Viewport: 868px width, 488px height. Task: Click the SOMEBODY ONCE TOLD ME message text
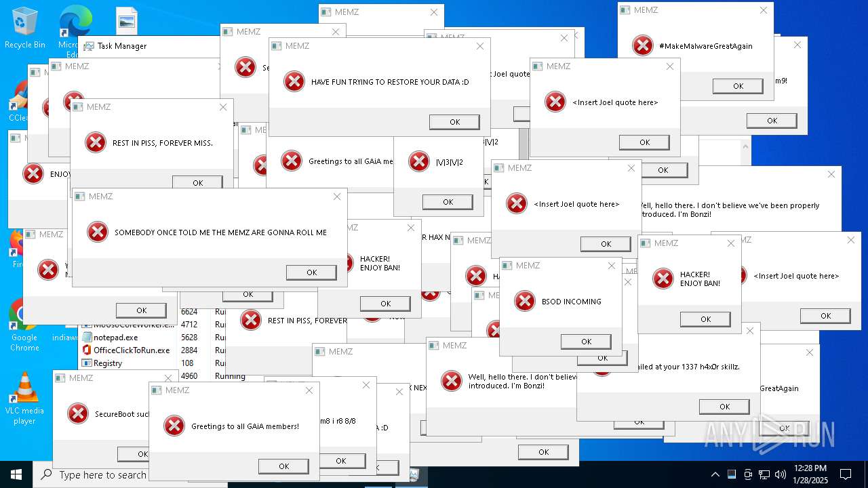click(x=220, y=232)
